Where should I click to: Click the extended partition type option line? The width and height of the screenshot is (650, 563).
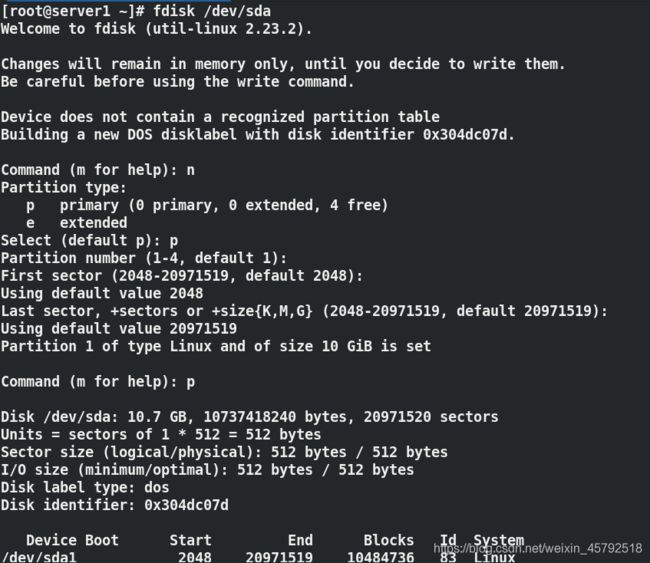pos(77,223)
